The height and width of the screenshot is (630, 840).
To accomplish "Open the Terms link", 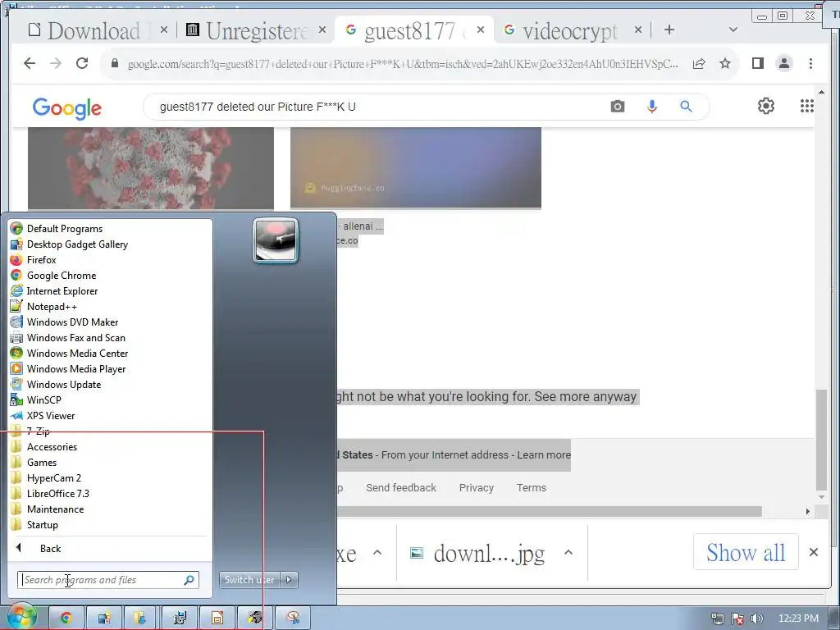I will point(532,487).
